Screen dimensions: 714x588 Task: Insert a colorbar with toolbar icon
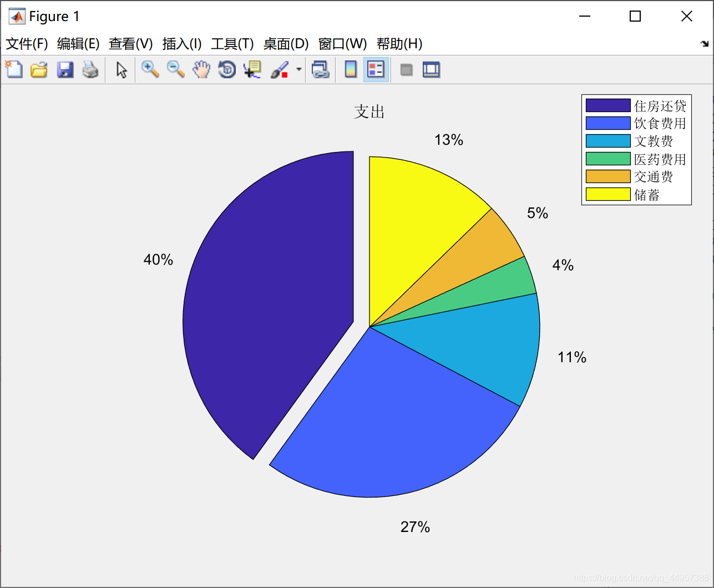coord(351,69)
